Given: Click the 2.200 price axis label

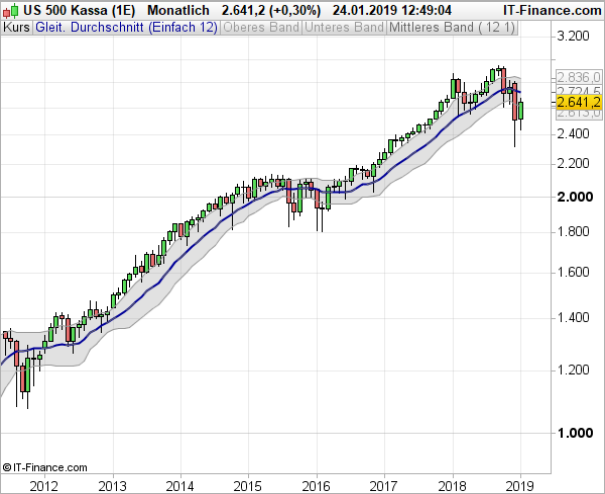Looking at the screenshot, I should [573, 164].
